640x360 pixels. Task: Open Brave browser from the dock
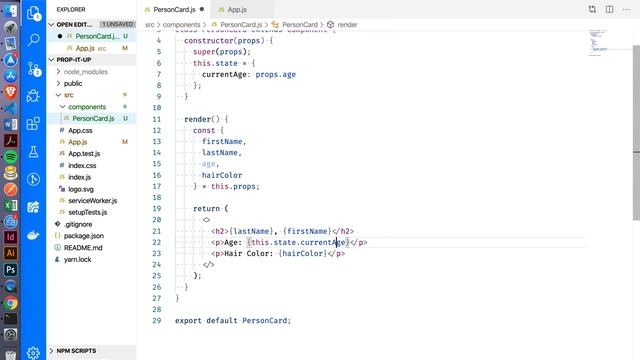point(11,92)
